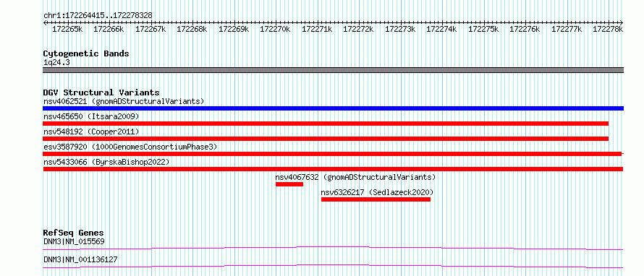This screenshot has width=644, height=276.
Task: Open the DGV Structural Variants track heading
Action: 101,92
